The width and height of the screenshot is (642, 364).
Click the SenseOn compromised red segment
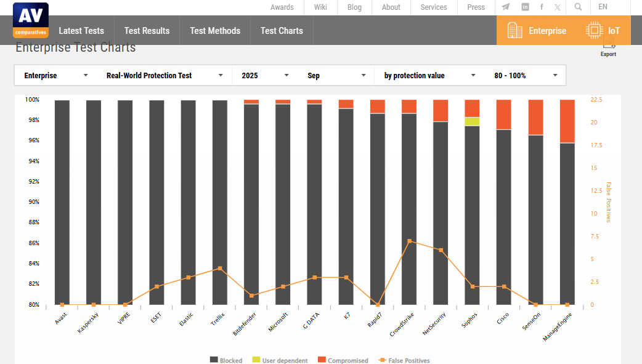point(536,118)
